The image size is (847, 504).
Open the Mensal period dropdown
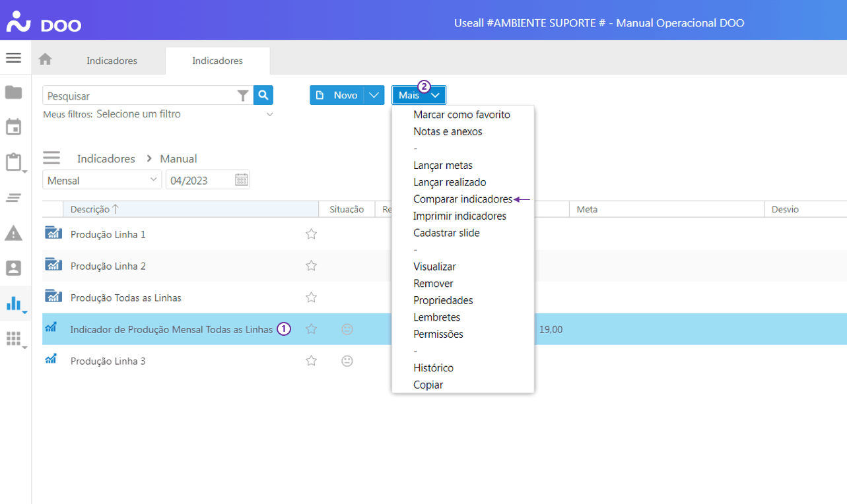click(x=102, y=180)
